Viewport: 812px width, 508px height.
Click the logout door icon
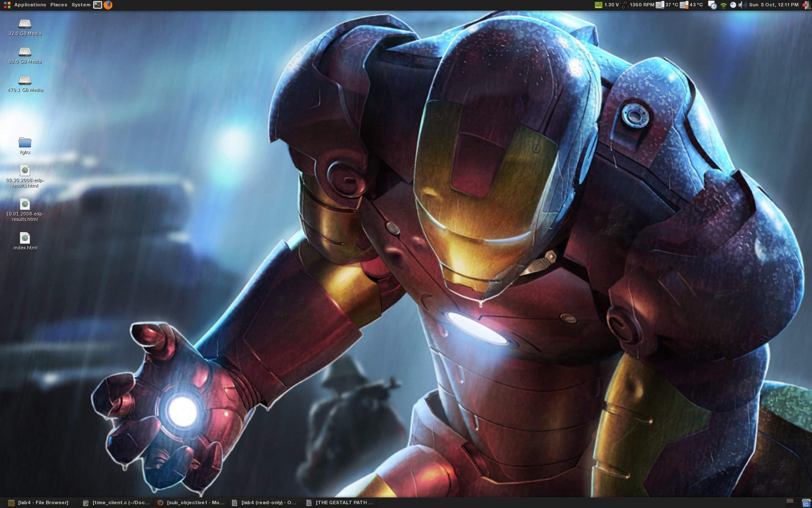(x=806, y=5)
